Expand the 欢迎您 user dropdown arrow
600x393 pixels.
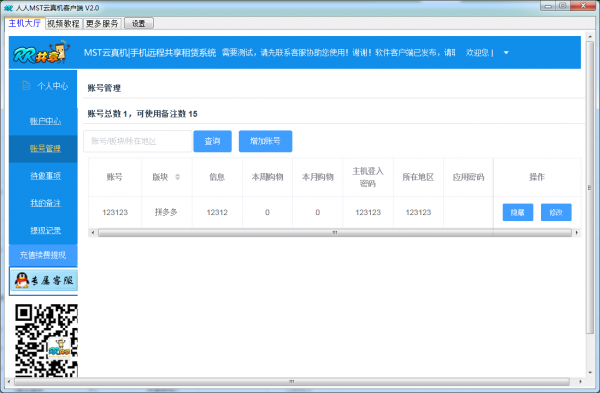[506, 53]
